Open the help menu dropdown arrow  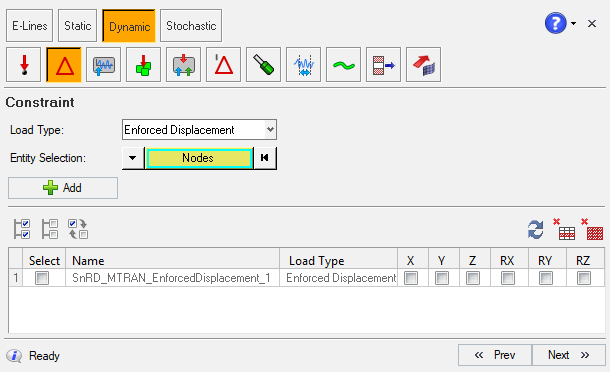[573, 23]
